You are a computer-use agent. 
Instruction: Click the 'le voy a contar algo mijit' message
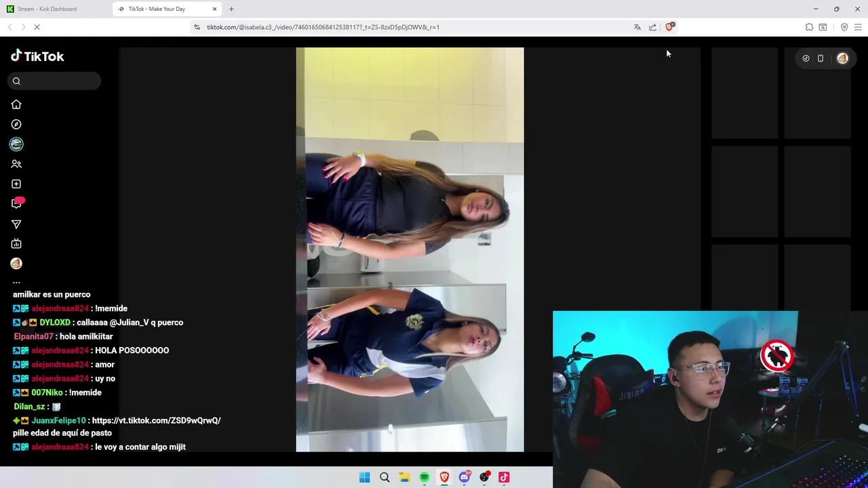click(140, 447)
